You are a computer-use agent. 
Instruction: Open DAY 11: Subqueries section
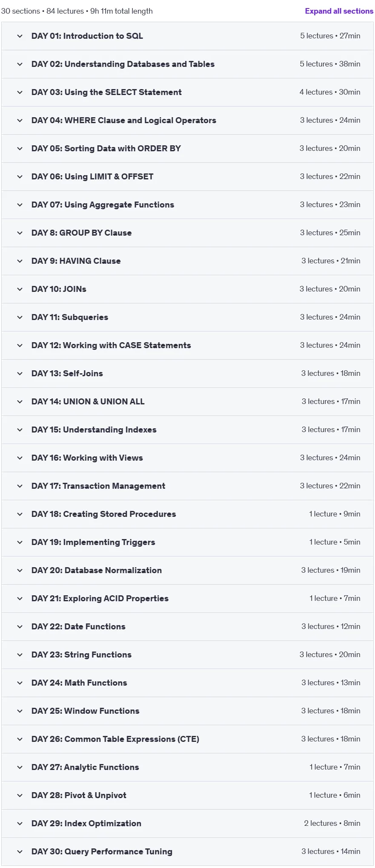[187, 317]
